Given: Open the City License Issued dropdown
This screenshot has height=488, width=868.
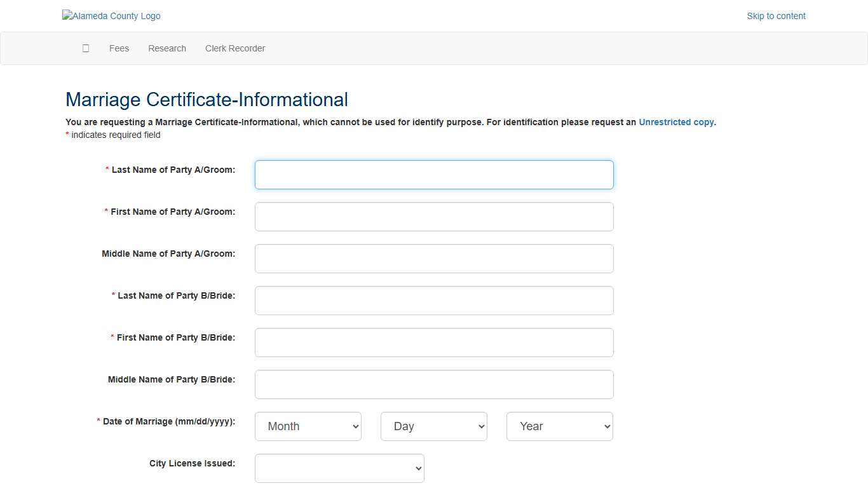Looking at the screenshot, I should 339,468.
